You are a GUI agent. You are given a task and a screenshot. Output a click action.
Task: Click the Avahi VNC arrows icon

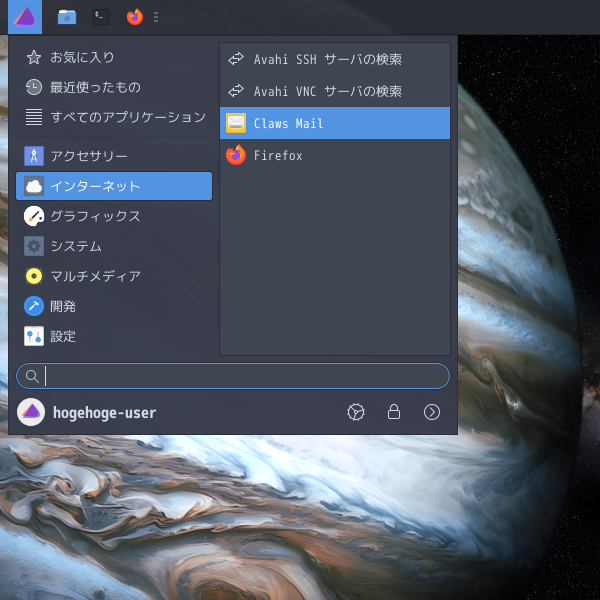click(x=236, y=91)
